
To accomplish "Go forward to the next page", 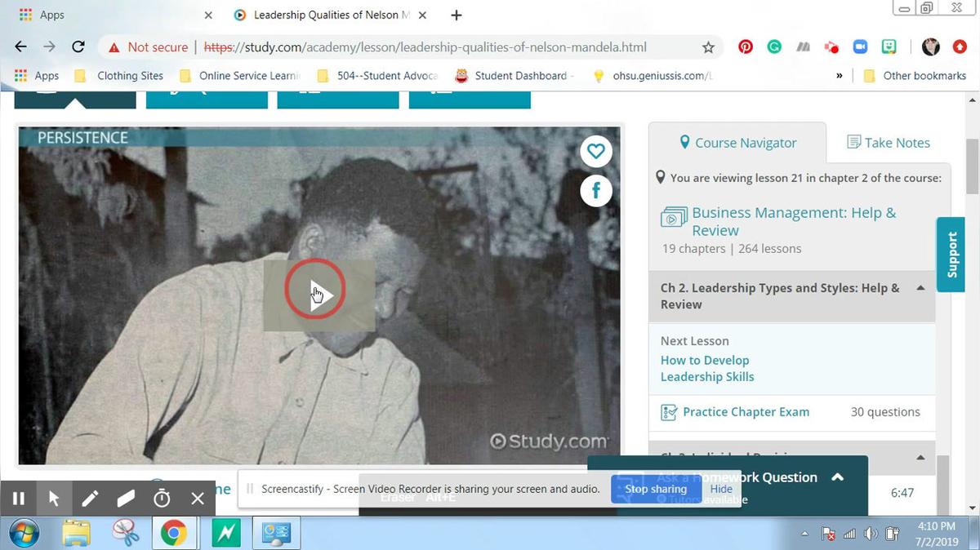I will coord(50,47).
